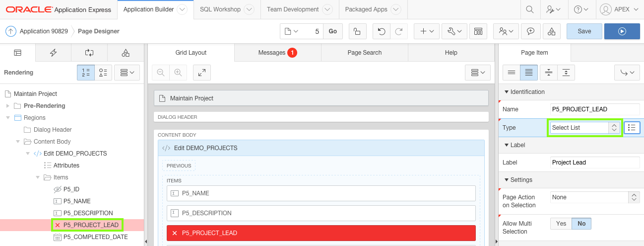The width and height of the screenshot is (644, 246).
Task: Show all properties toggle
Action: 529,73
